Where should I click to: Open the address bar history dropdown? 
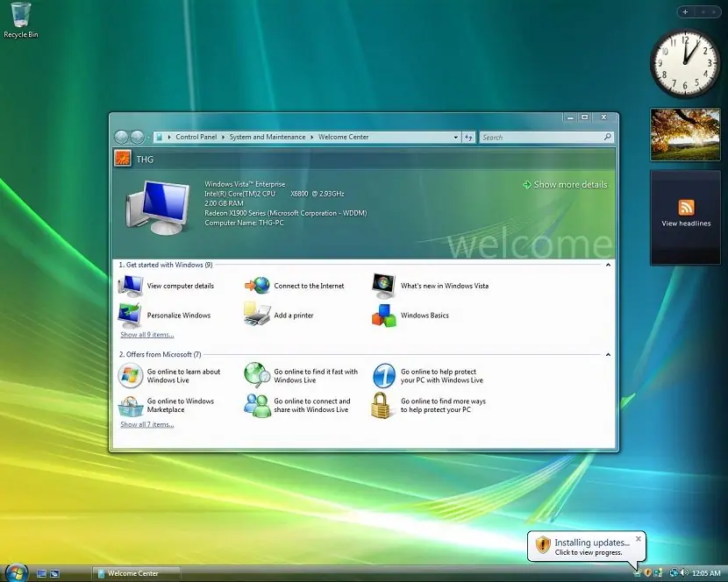pyautogui.click(x=455, y=137)
